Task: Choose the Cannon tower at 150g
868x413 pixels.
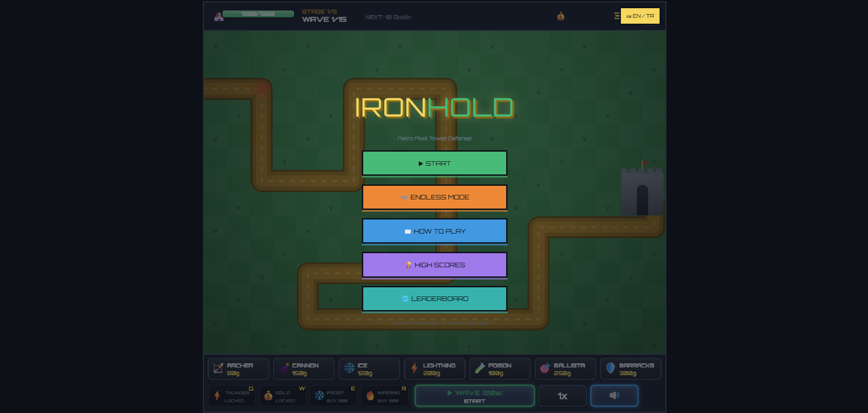Action: click(x=304, y=369)
